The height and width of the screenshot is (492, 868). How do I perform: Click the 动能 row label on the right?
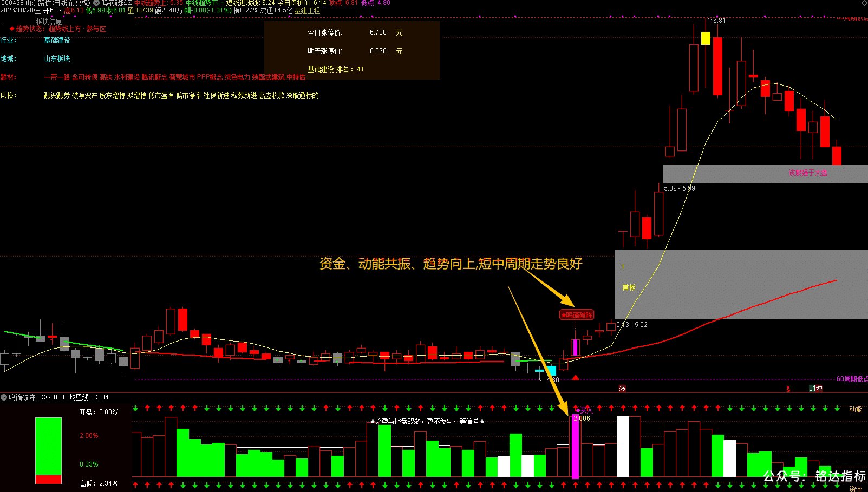(856, 409)
